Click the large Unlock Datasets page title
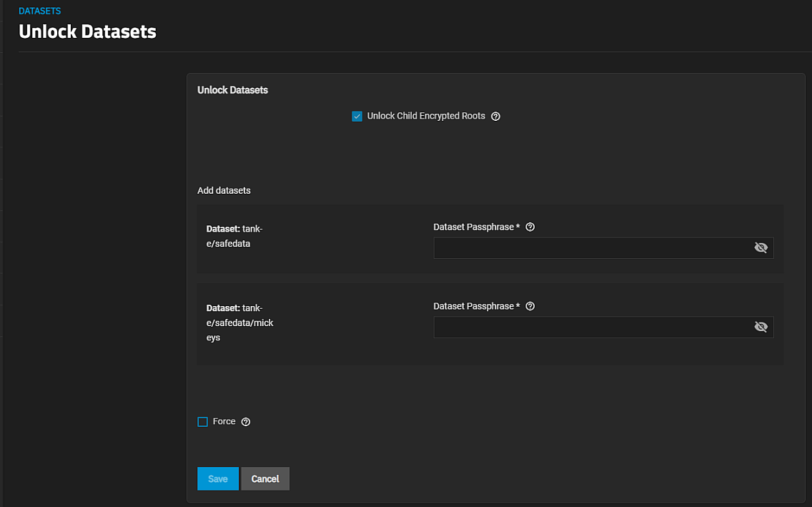This screenshot has width=812, height=507. coord(87,32)
